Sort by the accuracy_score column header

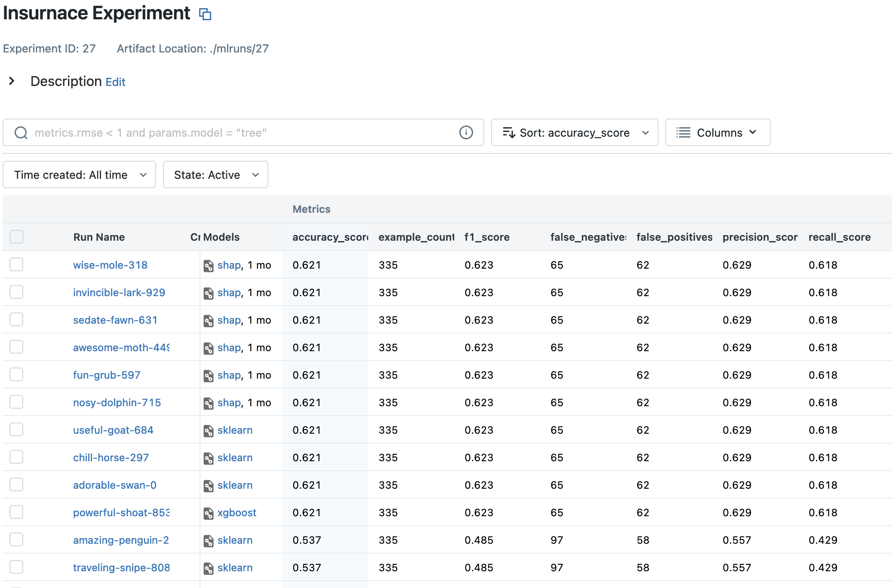pyautogui.click(x=330, y=237)
